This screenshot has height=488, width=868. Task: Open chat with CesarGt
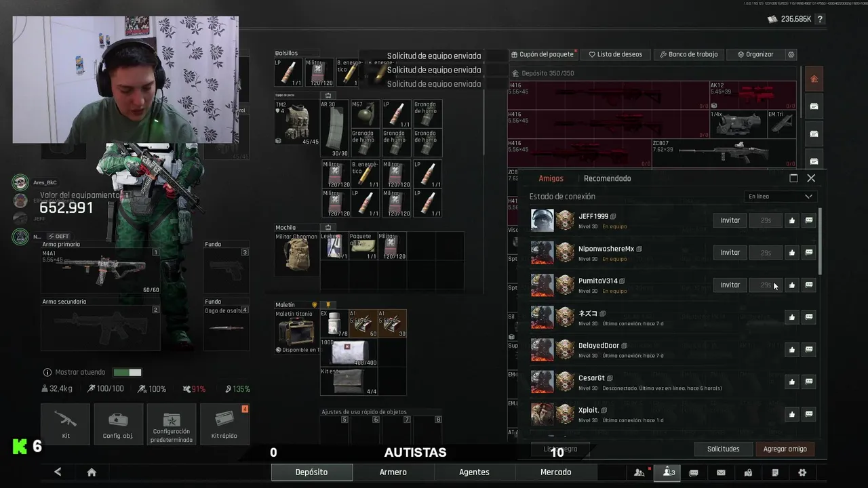tap(808, 382)
